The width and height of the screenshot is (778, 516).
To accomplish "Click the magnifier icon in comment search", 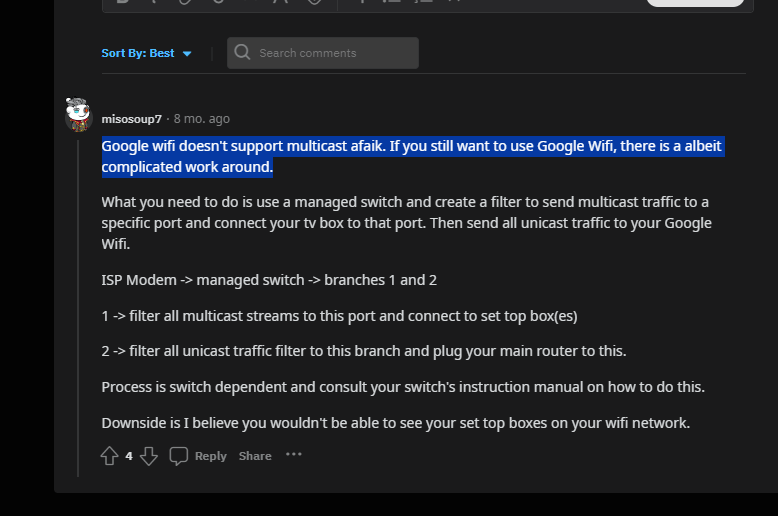I will click(x=242, y=52).
